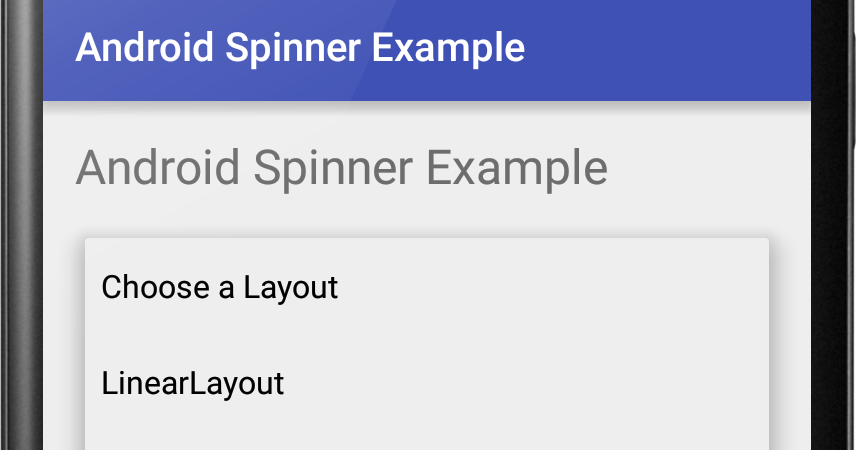This screenshot has height=450, width=856.
Task: Click word "Example" in the gray heading
Action: (x=516, y=168)
